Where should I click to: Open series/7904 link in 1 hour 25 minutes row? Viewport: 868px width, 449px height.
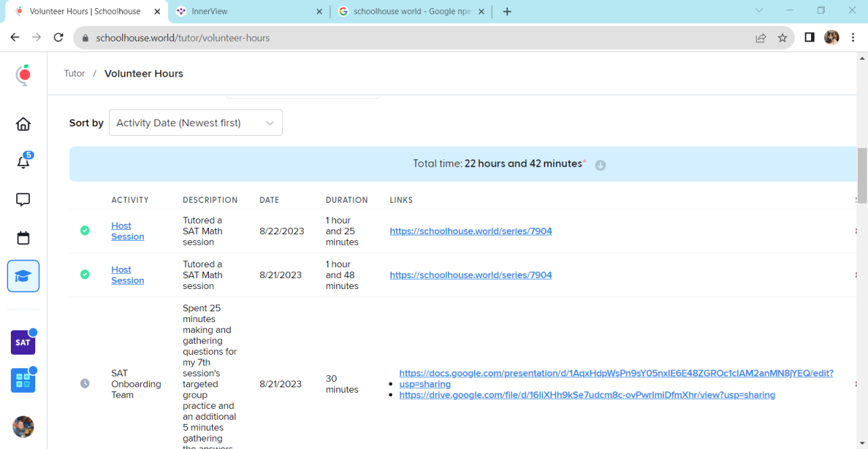coord(471,231)
